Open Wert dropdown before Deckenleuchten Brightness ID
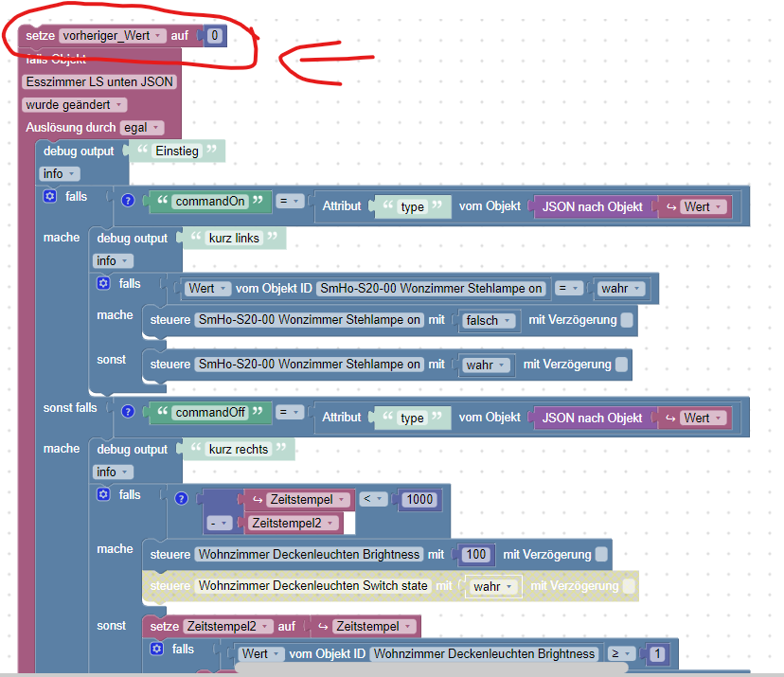Image resolution: width=784 pixels, height=677 pixels. point(261,653)
